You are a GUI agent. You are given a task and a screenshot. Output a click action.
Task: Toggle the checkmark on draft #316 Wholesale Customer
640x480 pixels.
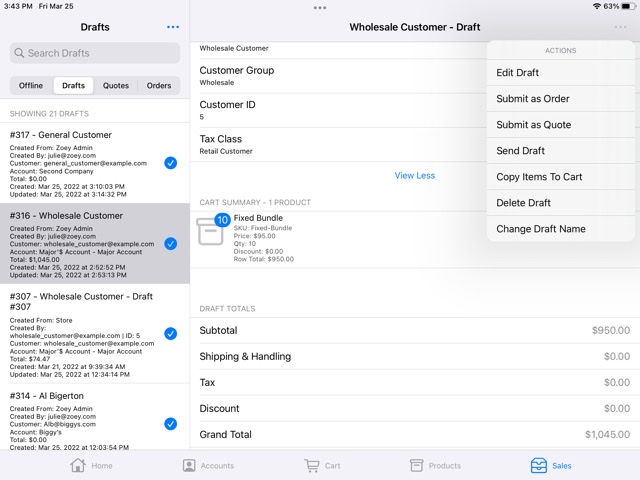tap(171, 244)
